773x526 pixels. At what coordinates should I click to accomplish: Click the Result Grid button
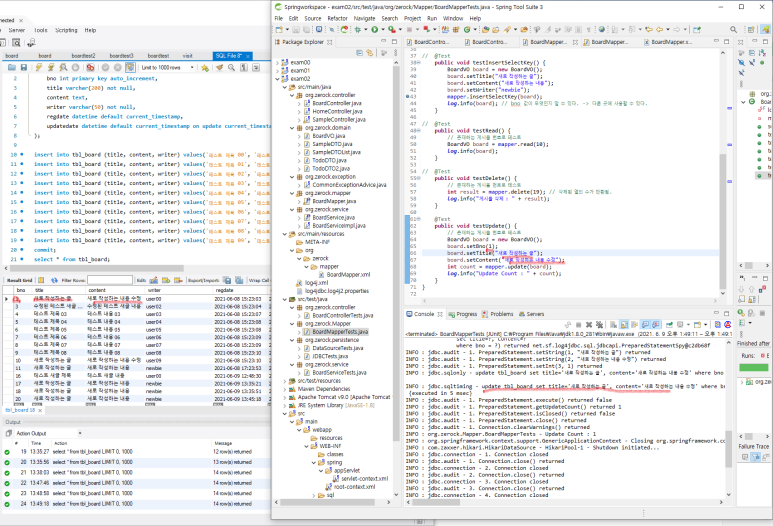point(19,280)
